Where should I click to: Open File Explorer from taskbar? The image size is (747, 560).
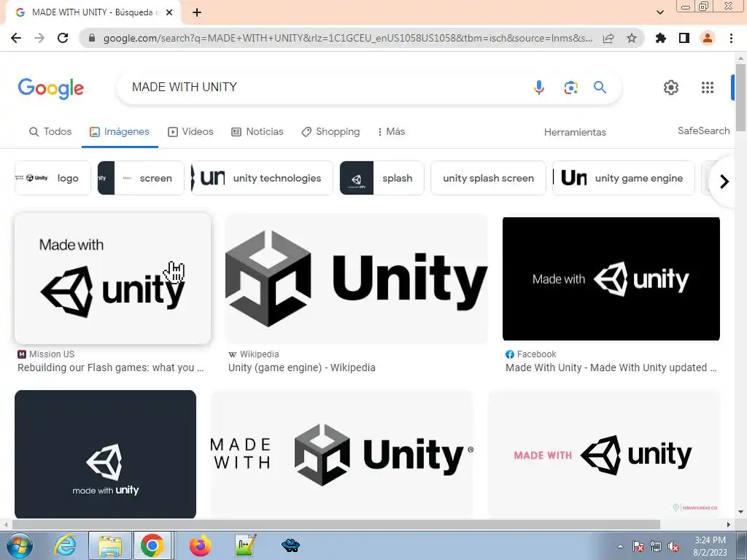110,545
